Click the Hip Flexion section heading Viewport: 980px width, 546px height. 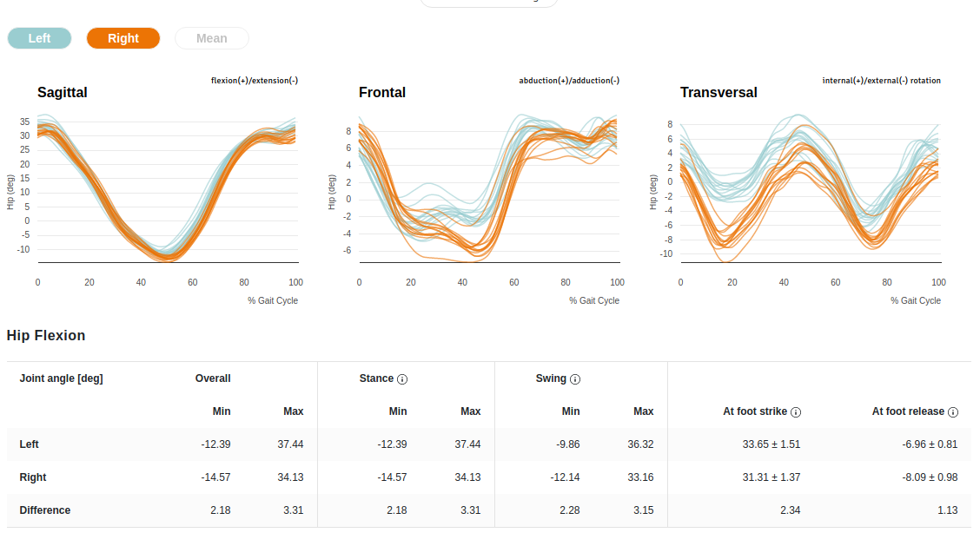(46, 336)
